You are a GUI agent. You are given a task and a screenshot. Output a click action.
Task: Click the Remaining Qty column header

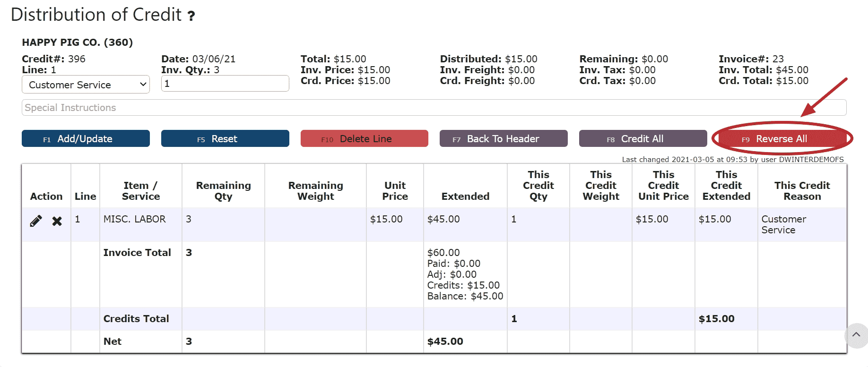(223, 191)
